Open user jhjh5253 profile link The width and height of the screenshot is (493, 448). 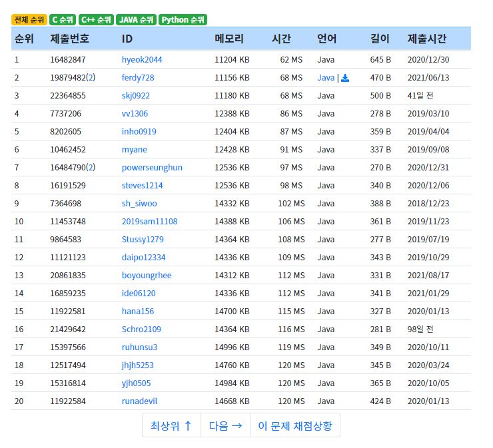tap(137, 365)
